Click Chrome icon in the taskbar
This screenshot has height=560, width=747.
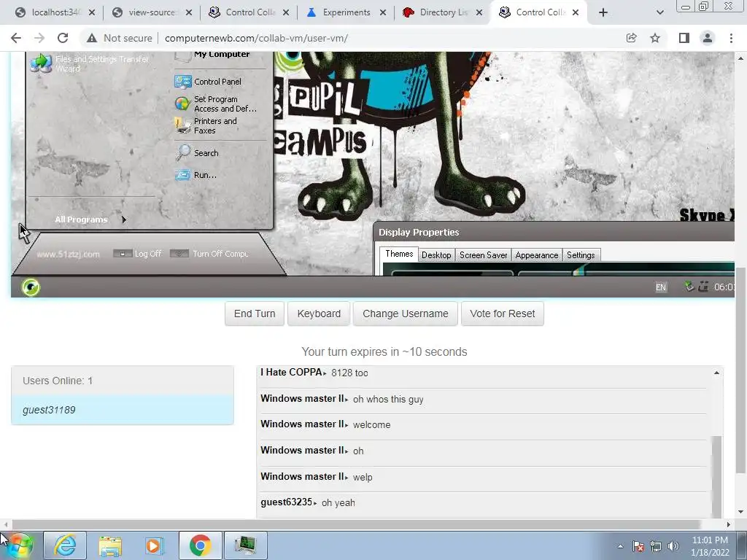[200, 545]
